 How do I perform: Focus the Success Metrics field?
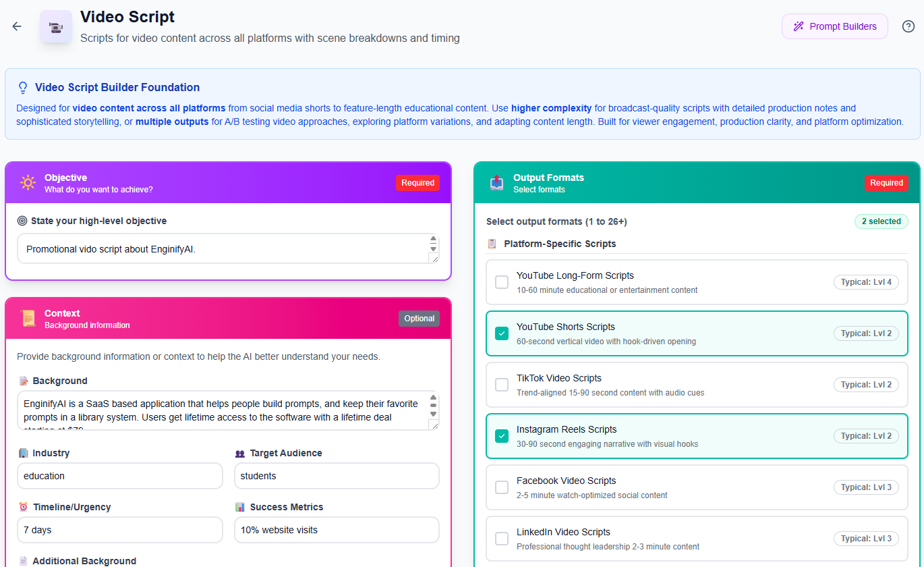(337, 530)
